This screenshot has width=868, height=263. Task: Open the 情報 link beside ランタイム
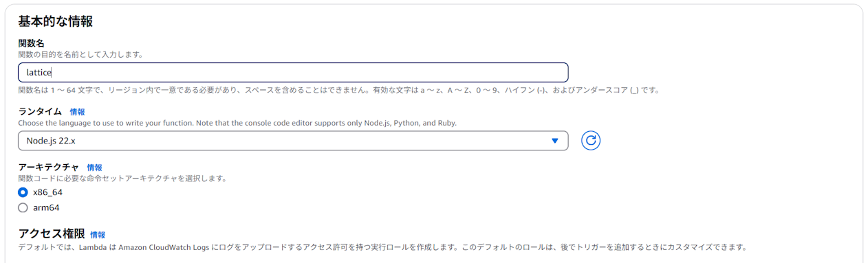click(77, 111)
